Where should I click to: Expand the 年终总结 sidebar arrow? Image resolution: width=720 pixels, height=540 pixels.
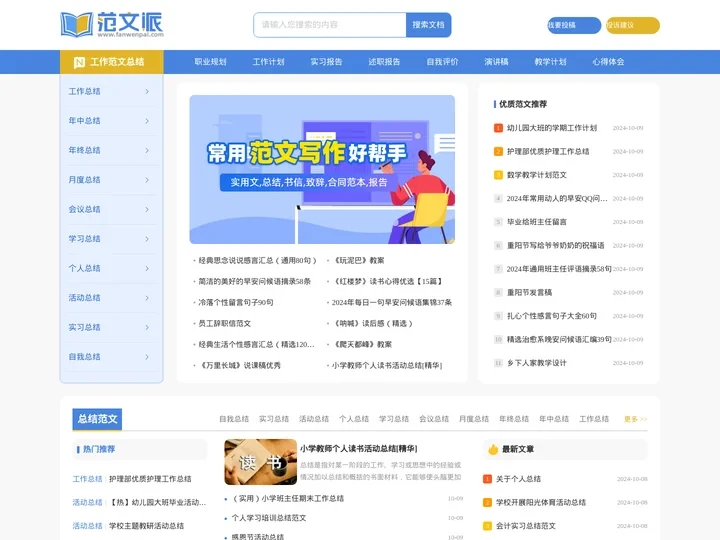pos(147,151)
